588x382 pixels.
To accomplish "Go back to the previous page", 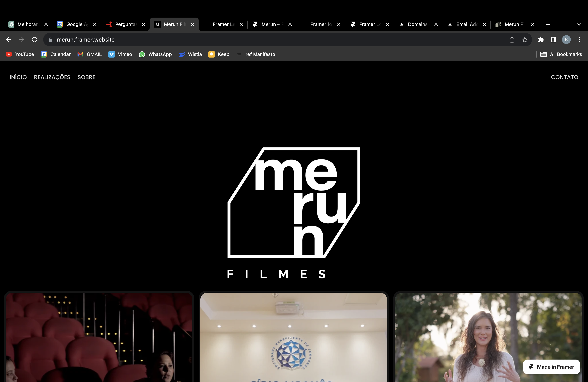I will tap(9, 40).
